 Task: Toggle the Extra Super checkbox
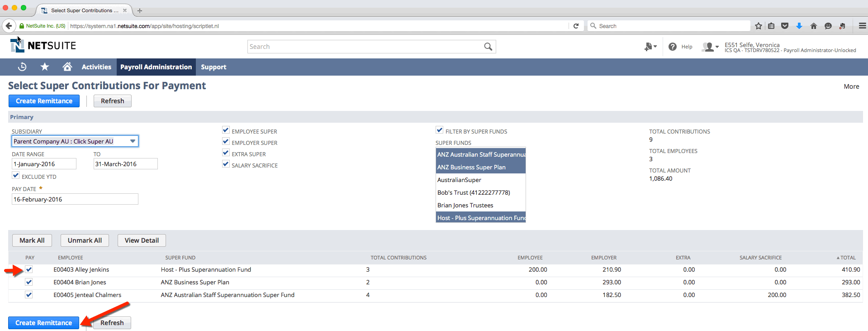226,153
